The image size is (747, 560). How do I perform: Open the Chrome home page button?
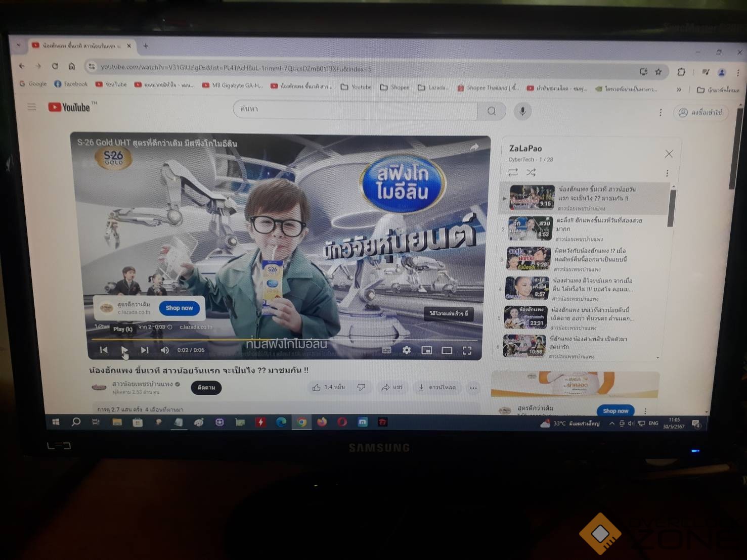pos(72,66)
